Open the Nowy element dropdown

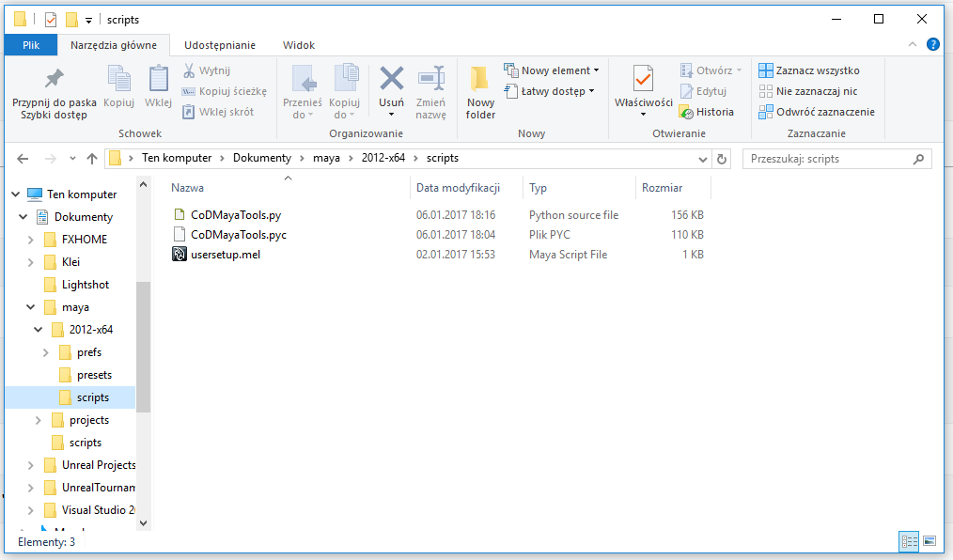click(552, 70)
